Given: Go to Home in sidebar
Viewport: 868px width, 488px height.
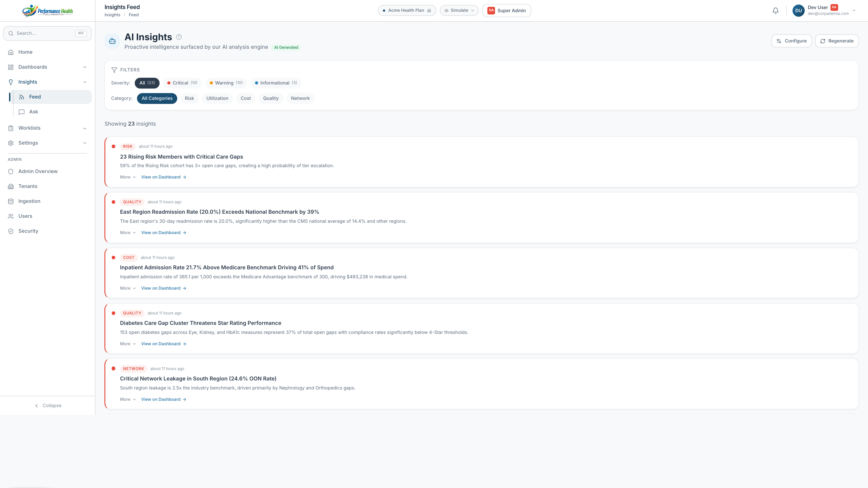Looking at the screenshot, I should coord(47,52).
